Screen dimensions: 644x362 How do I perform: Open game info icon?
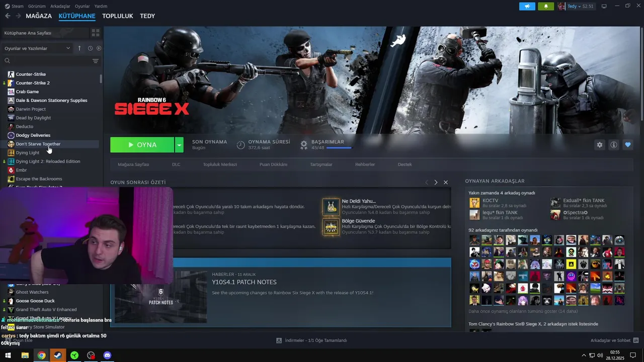[x=613, y=145]
